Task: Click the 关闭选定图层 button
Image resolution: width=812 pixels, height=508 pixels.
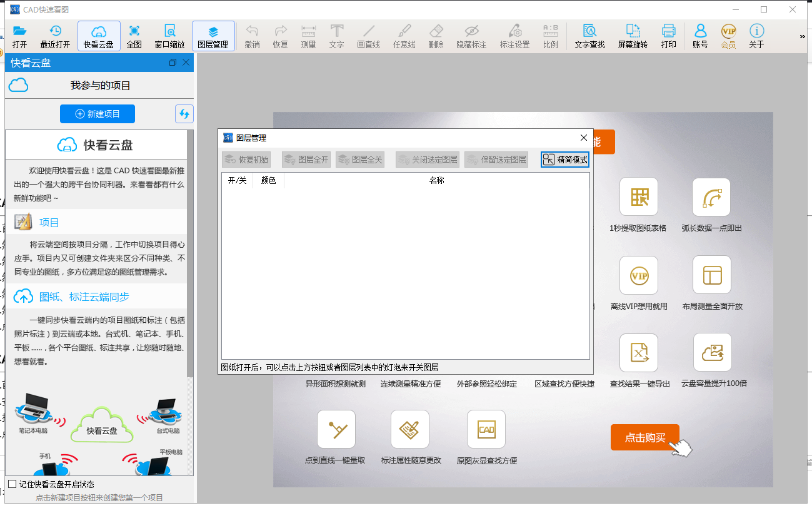Action: [428, 160]
